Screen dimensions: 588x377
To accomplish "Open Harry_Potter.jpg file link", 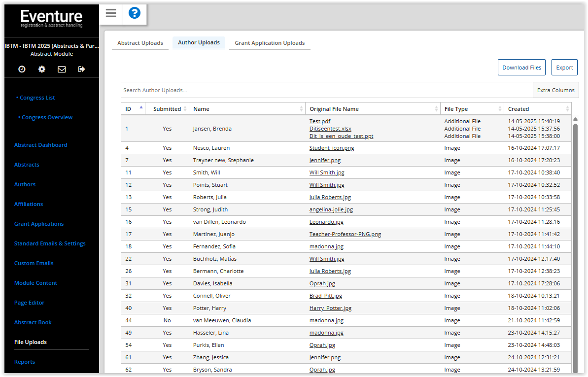I will (330, 308).
